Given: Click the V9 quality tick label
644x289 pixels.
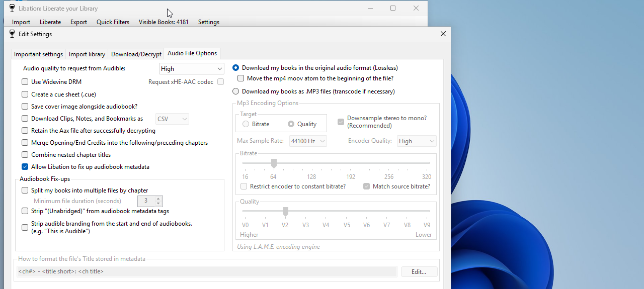Looking at the screenshot, I should point(427,225).
